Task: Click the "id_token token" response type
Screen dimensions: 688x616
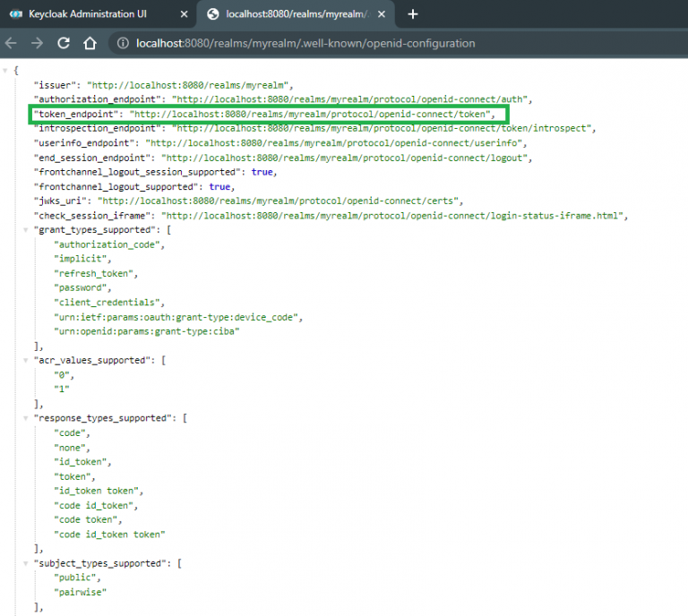Action: coord(96,491)
